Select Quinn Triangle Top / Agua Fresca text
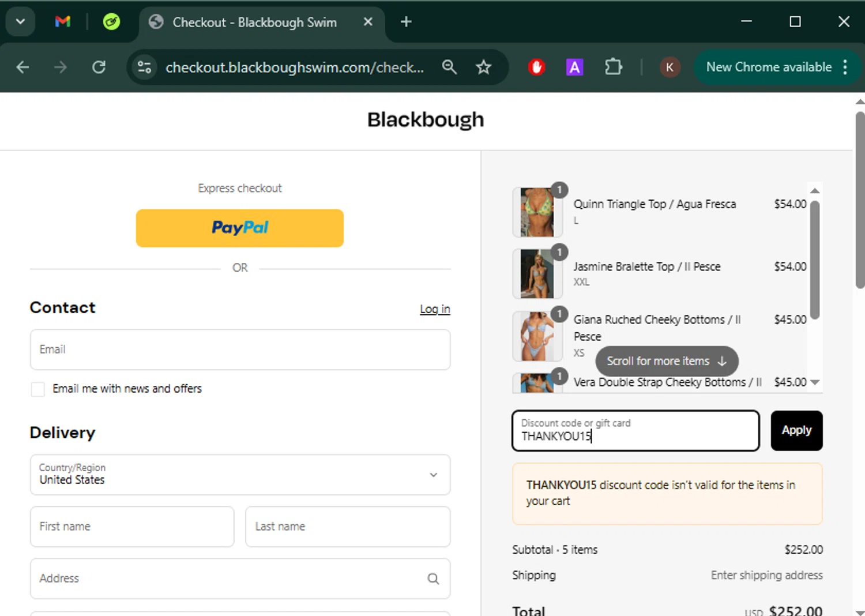This screenshot has height=616, width=865. [655, 204]
